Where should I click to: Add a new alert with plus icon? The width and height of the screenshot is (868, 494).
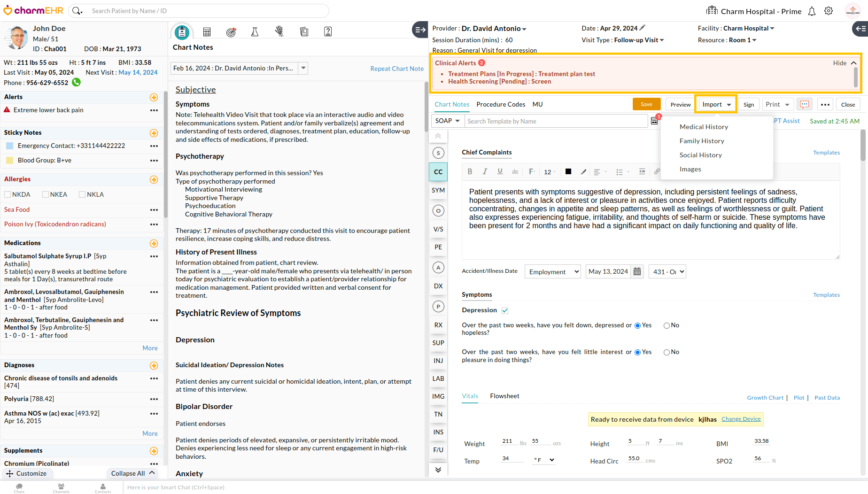(154, 97)
